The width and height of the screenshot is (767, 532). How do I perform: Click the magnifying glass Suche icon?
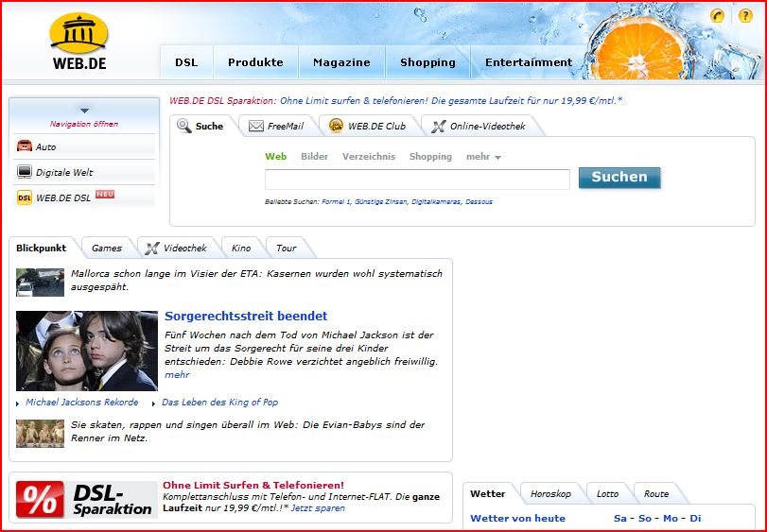(184, 126)
